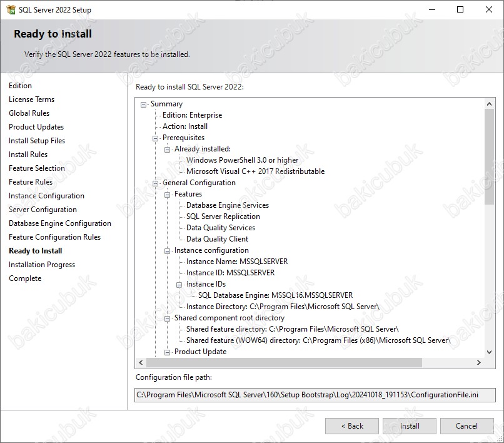Select the Feature Configuration Rules step
This screenshot has width=504, height=443.
coord(54,237)
